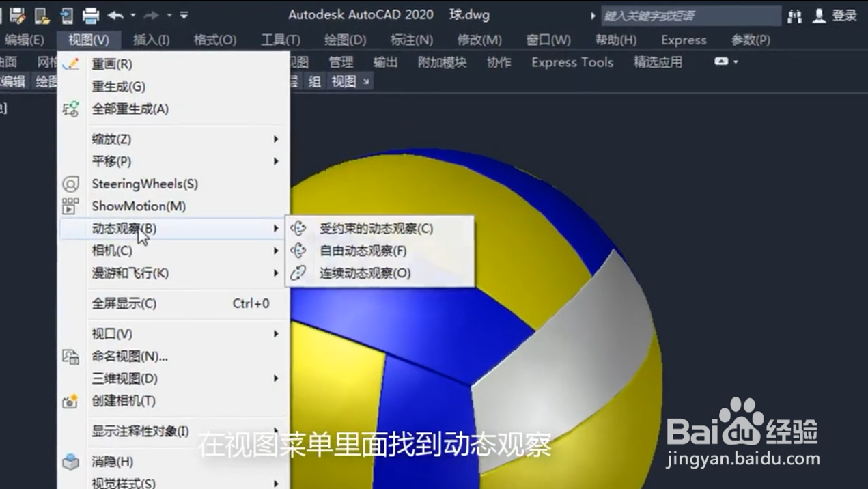Viewport: 868px width, 489px height.
Task: Switch to the 输出 ribbon tab
Action: tap(385, 62)
